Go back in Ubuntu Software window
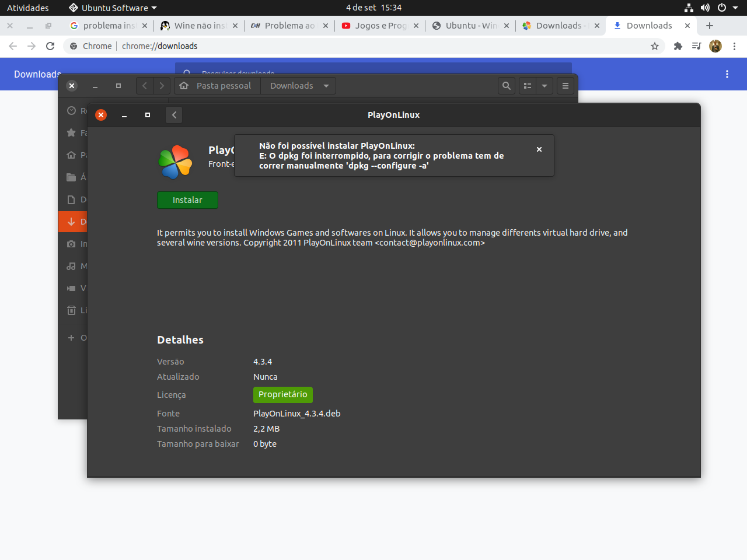Viewport: 747px width, 560px height. click(174, 115)
